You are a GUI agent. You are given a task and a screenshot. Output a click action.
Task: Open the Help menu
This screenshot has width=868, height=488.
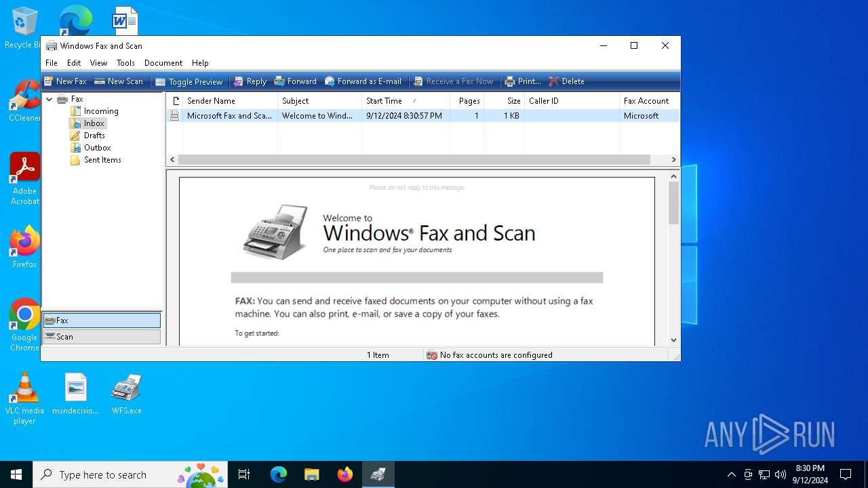200,63
